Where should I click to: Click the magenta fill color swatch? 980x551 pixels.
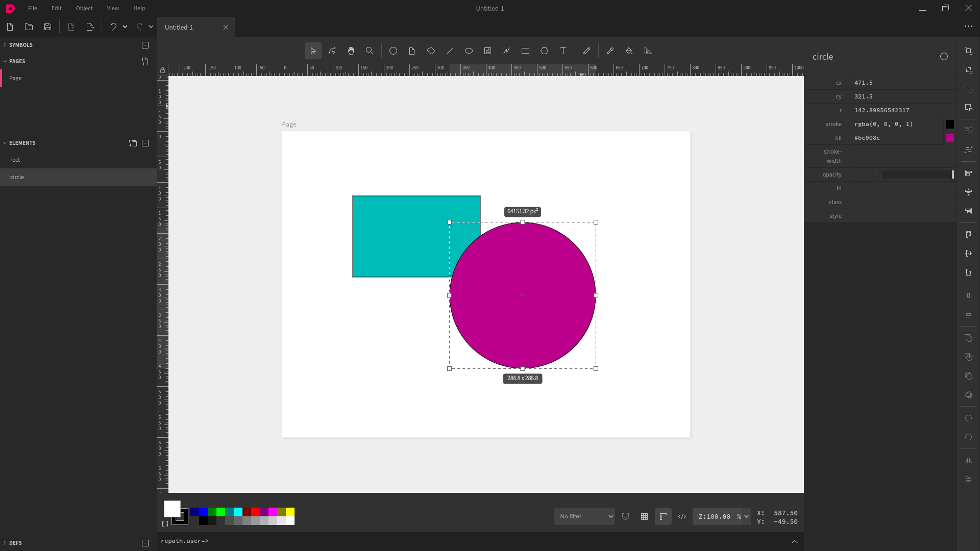click(x=950, y=138)
